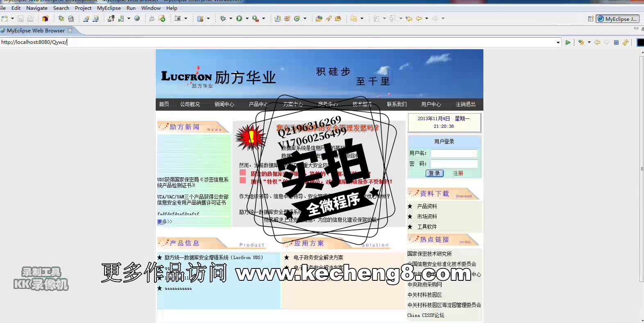Expand the bookmark star dropdown arrow
Image resolution: width=644 pixels, height=323 pixels.
coord(589,42)
